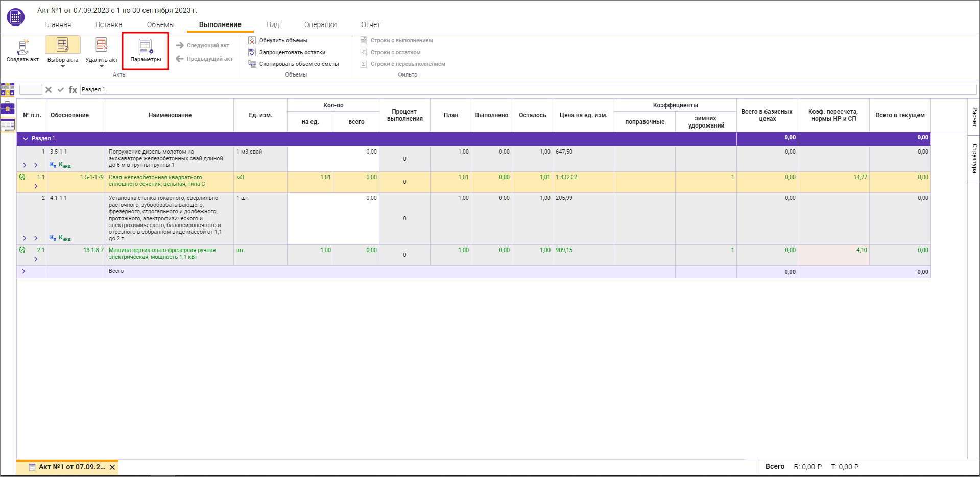The image size is (980, 477).
Task: Click the Создать акт icon
Action: pos(22,47)
